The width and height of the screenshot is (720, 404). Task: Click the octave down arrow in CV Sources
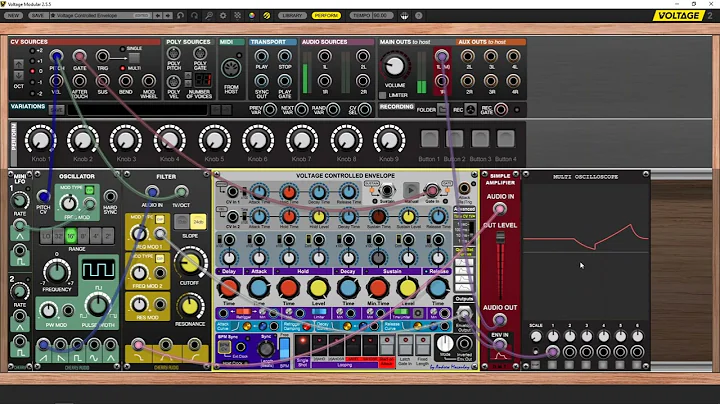click(18, 75)
